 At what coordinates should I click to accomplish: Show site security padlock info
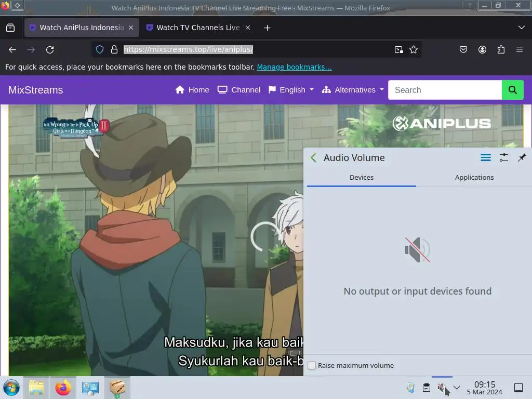tap(114, 49)
